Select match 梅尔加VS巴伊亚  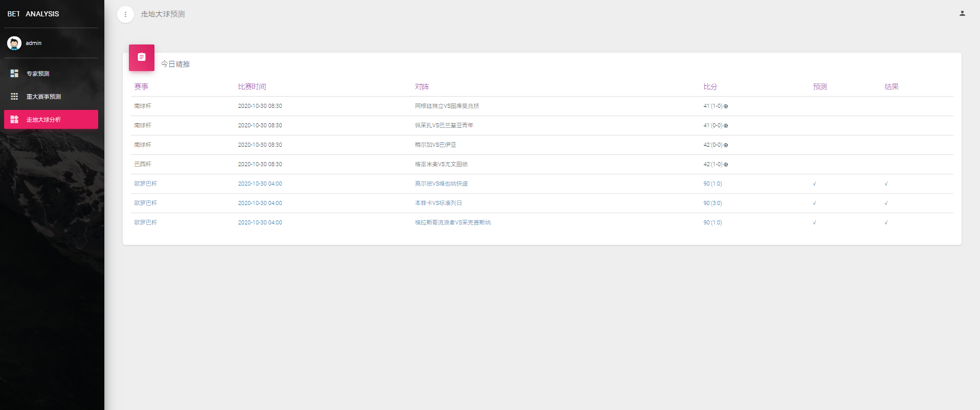[436, 145]
